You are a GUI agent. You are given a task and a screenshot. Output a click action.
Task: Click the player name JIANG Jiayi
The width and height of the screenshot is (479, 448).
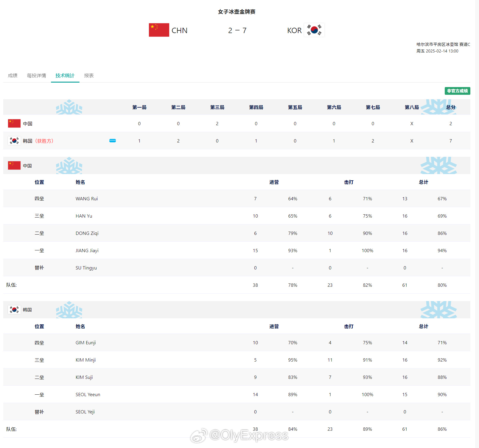tap(87, 250)
